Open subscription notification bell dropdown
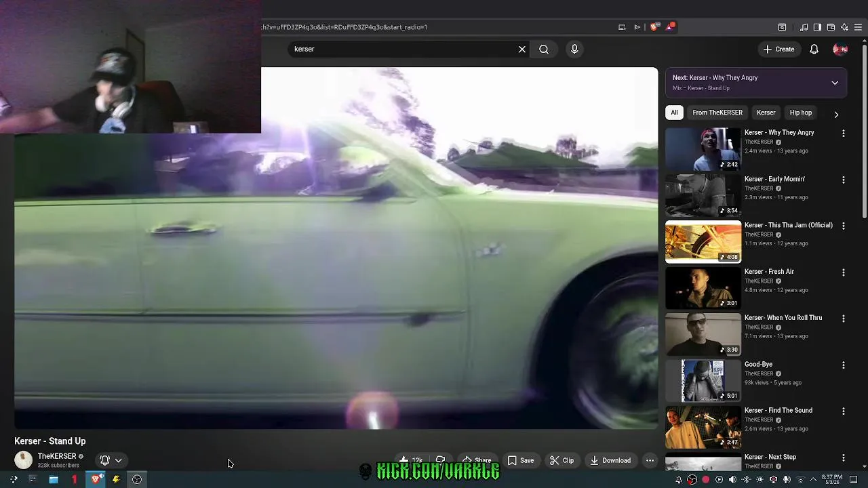 point(111,460)
